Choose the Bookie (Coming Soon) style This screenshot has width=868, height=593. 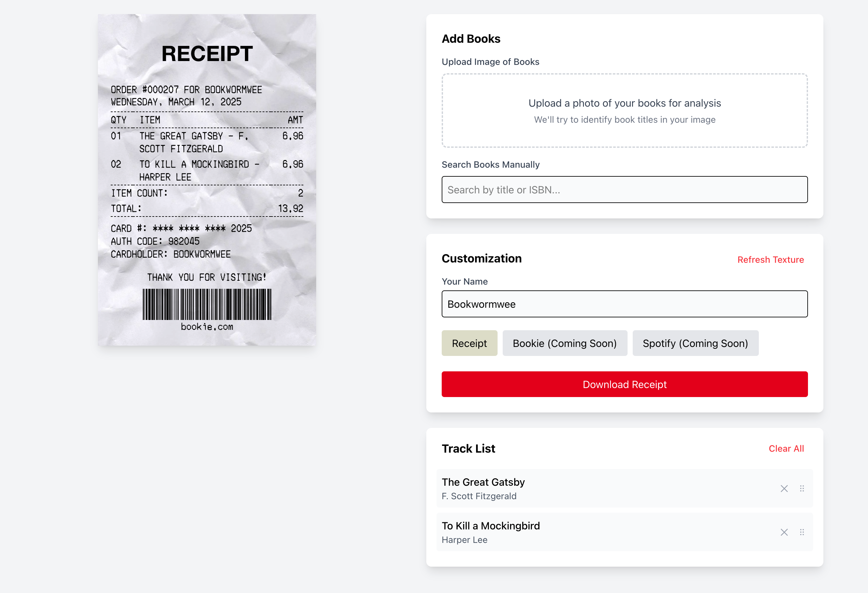click(564, 343)
